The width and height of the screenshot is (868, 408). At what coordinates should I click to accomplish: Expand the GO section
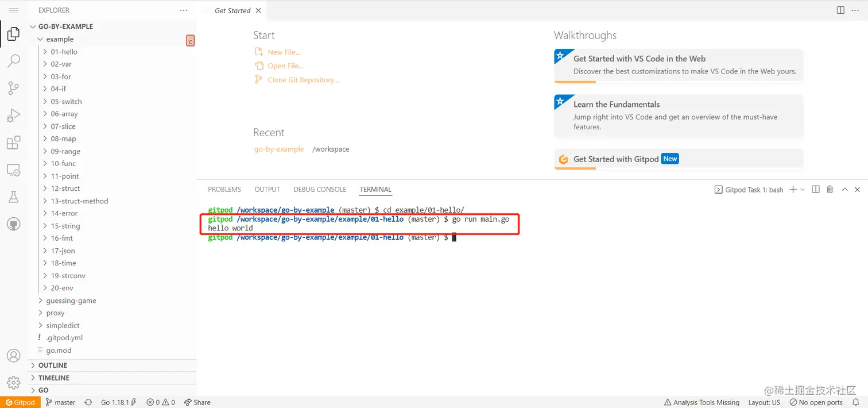[113, 390]
